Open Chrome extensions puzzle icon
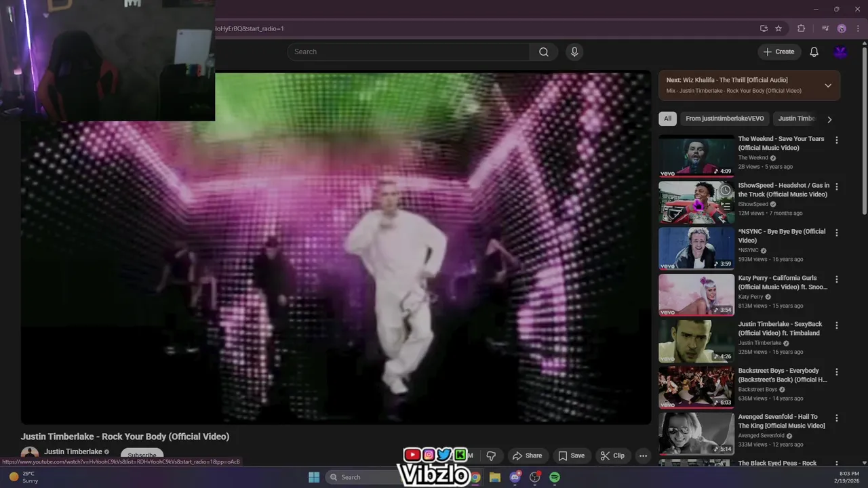Viewport: 868px width, 488px height. [x=801, y=28]
